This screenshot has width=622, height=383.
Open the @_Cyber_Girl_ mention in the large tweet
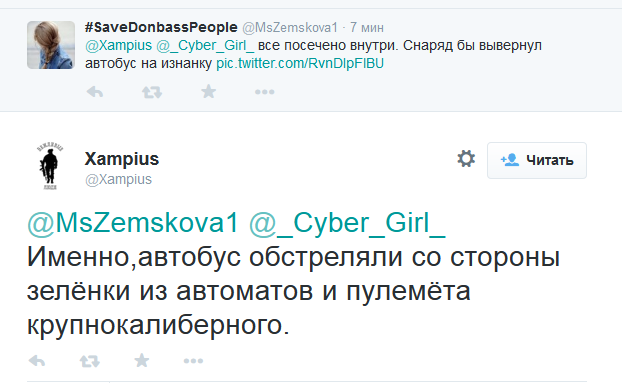coord(347,222)
